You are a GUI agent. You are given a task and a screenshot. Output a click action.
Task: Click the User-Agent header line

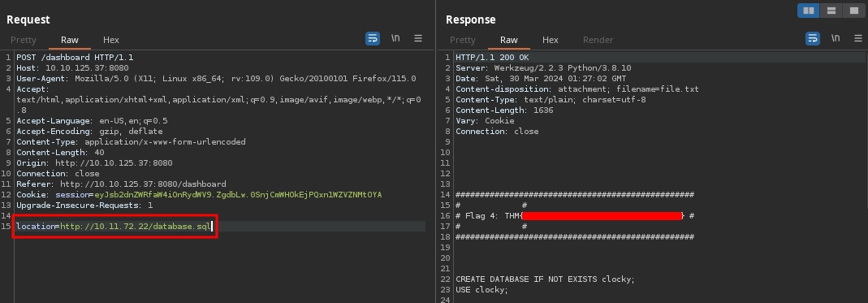click(x=216, y=79)
